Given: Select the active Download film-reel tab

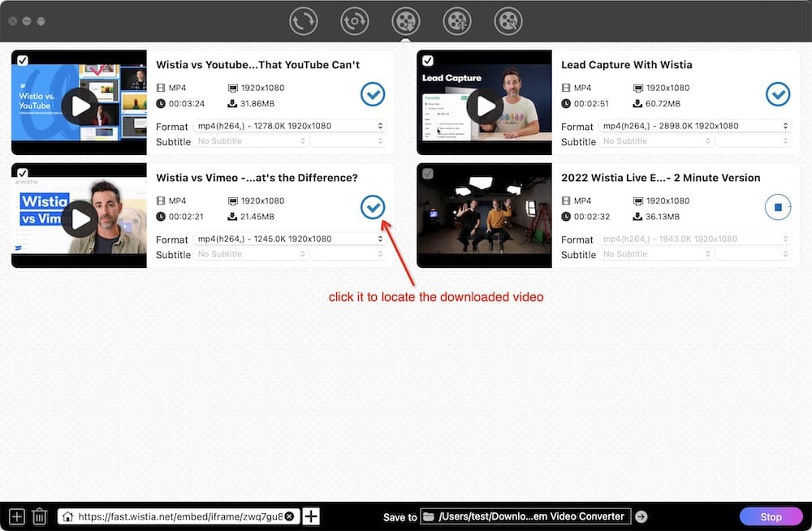Looking at the screenshot, I should coord(405,21).
